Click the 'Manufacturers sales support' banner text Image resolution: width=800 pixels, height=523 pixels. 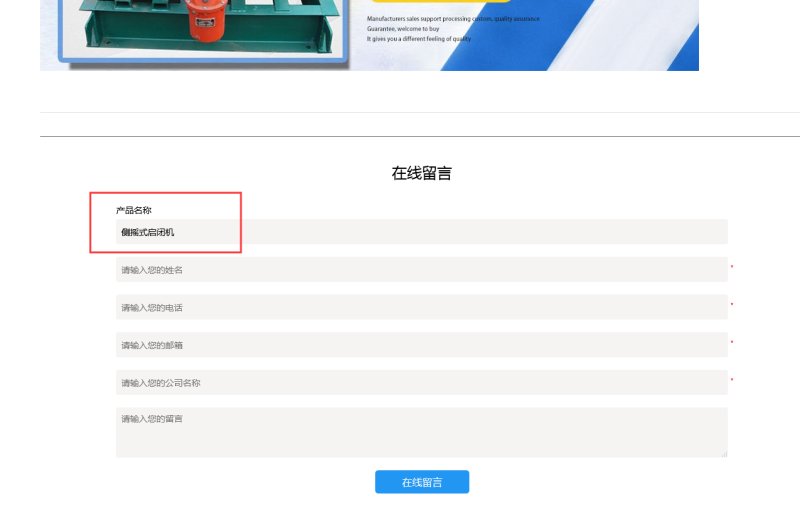[x=403, y=19]
